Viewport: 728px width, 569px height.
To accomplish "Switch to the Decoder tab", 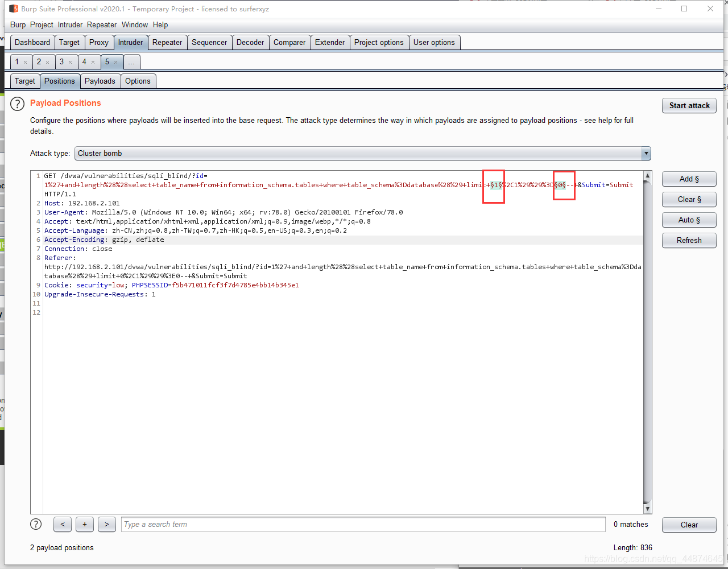I will (250, 43).
